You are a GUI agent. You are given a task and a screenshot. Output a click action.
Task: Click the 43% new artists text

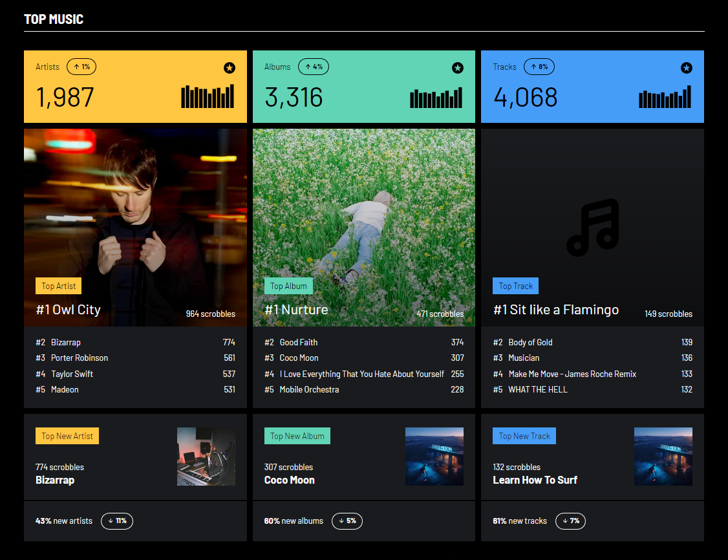pyautogui.click(x=64, y=521)
